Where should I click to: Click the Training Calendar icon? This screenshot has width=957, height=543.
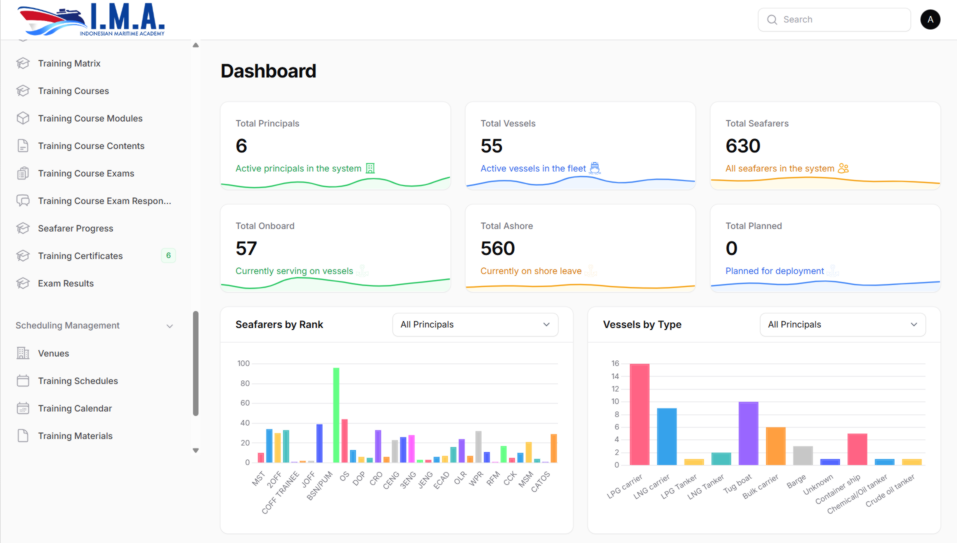(23, 408)
